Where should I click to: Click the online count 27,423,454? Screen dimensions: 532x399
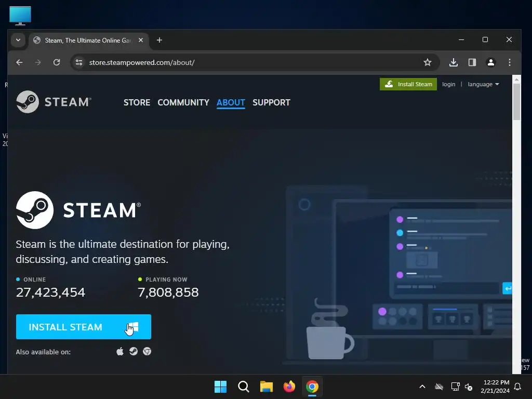[x=50, y=292]
